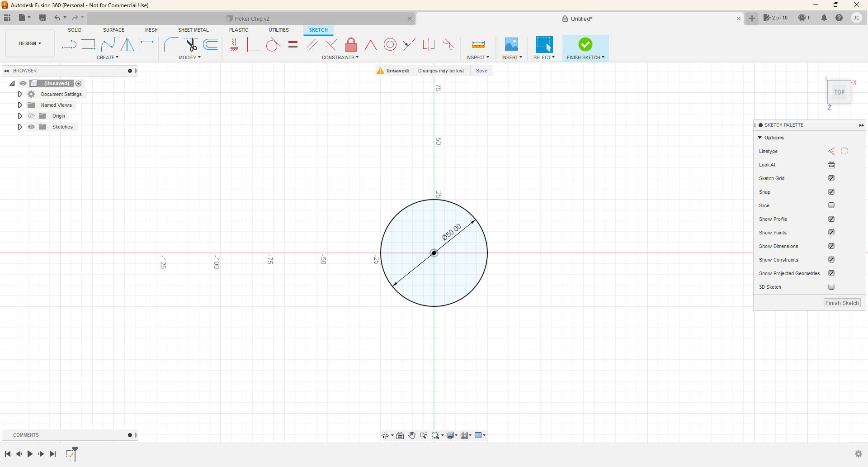
Task: Switch to the SOLID tab
Action: [x=75, y=30]
